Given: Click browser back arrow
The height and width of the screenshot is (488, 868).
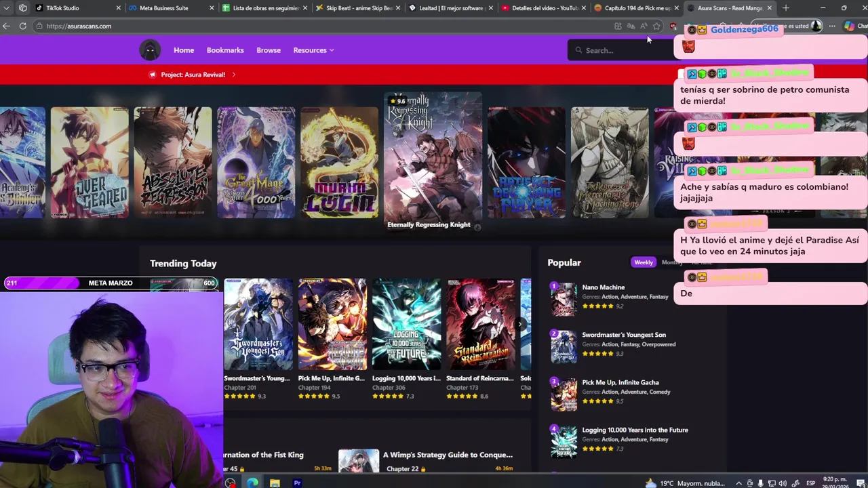Looking at the screenshot, I should tap(6, 26).
